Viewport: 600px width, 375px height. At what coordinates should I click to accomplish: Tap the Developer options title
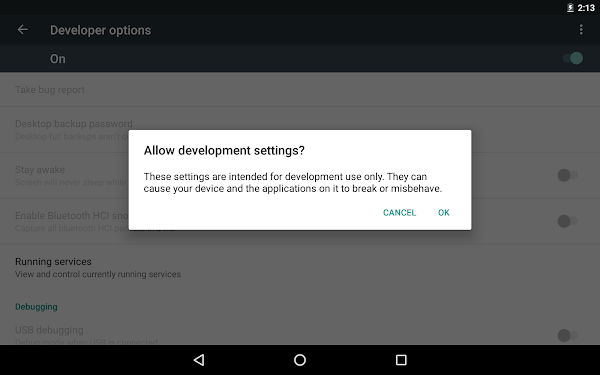pos(101,30)
